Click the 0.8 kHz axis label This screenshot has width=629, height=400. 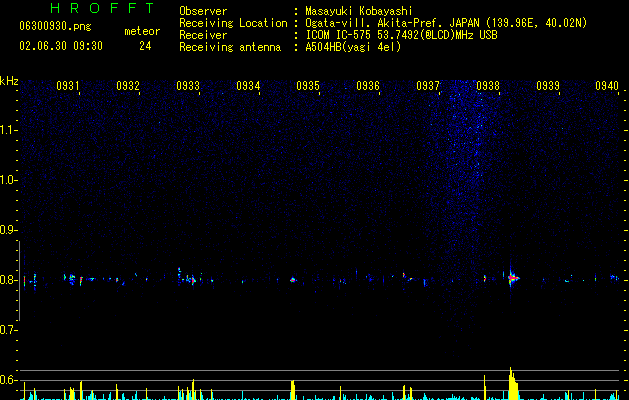pos(8,280)
